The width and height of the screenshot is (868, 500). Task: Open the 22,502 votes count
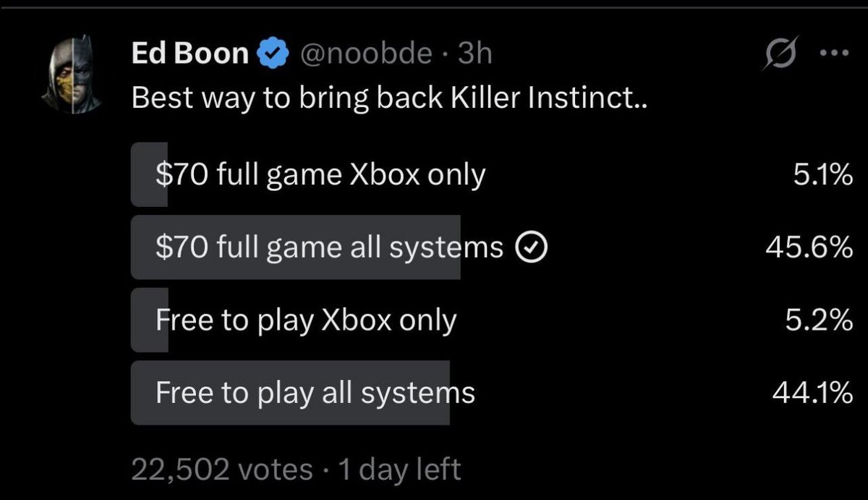pyautogui.click(x=222, y=469)
